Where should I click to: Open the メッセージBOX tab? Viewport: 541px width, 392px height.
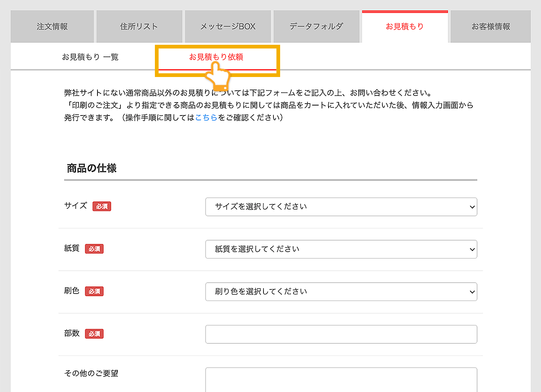(228, 27)
